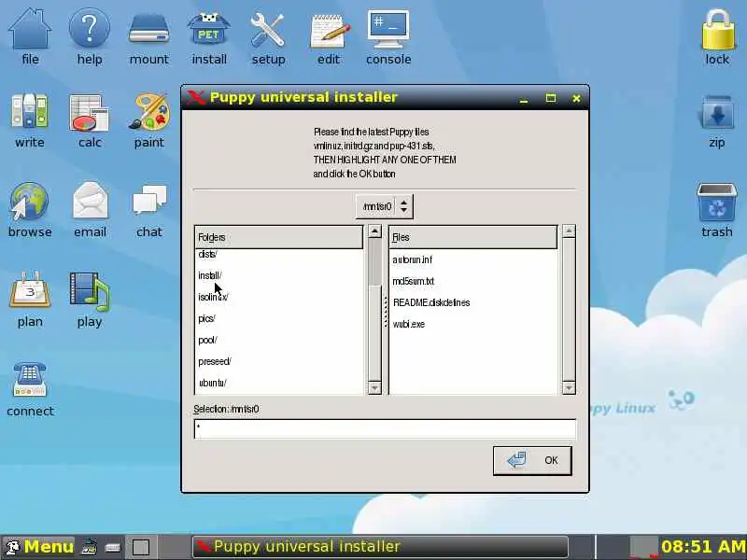Open the Menu start button
This screenshot has height=560, width=747.
(39, 547)
